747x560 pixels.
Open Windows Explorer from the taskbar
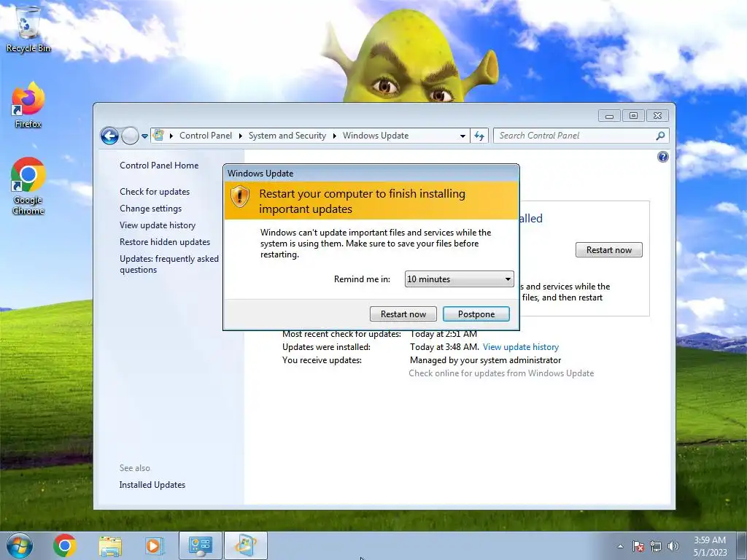(x=110, y=545)
